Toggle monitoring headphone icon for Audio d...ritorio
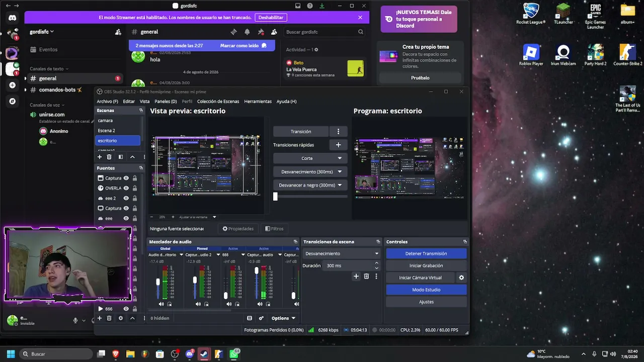 [x=170, y=304]
